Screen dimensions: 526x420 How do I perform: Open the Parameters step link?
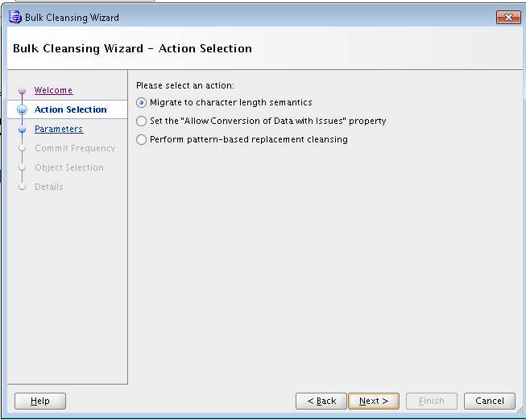click(59, 130)
